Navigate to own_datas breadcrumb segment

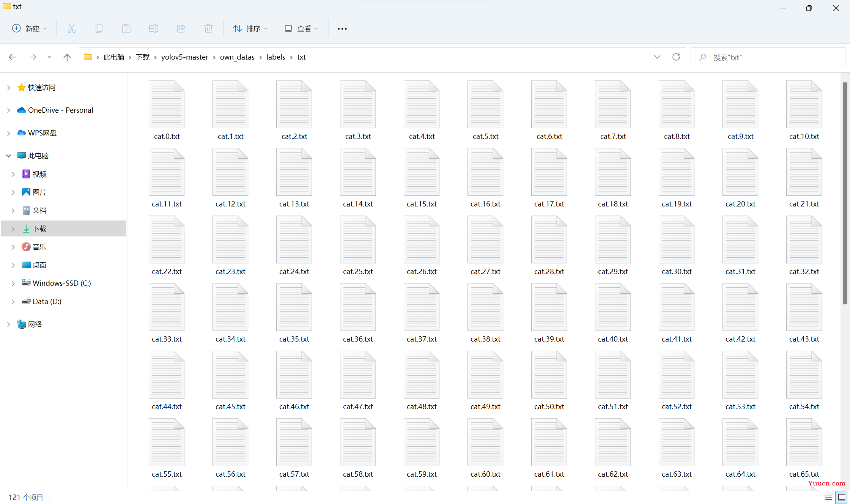tap(237, 57)
